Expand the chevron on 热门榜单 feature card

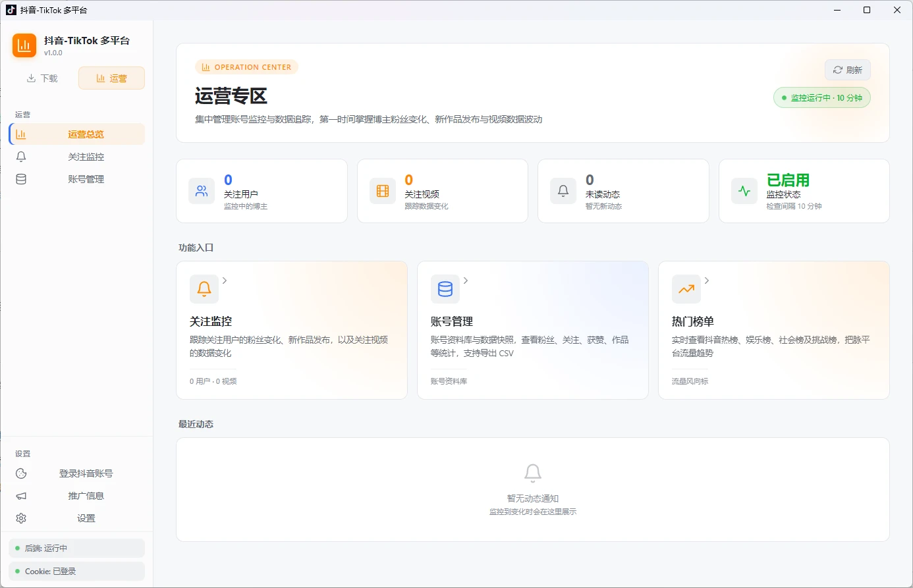coord(707,281)
